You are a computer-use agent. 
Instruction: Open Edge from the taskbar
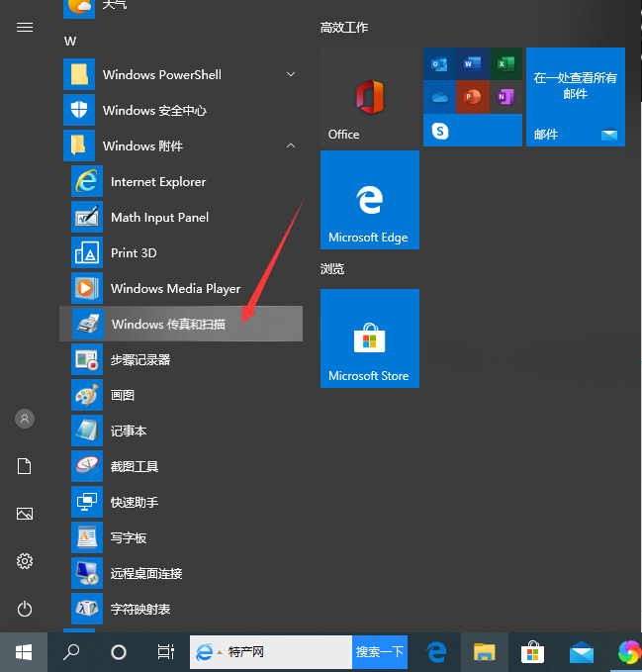coord(437,652)
